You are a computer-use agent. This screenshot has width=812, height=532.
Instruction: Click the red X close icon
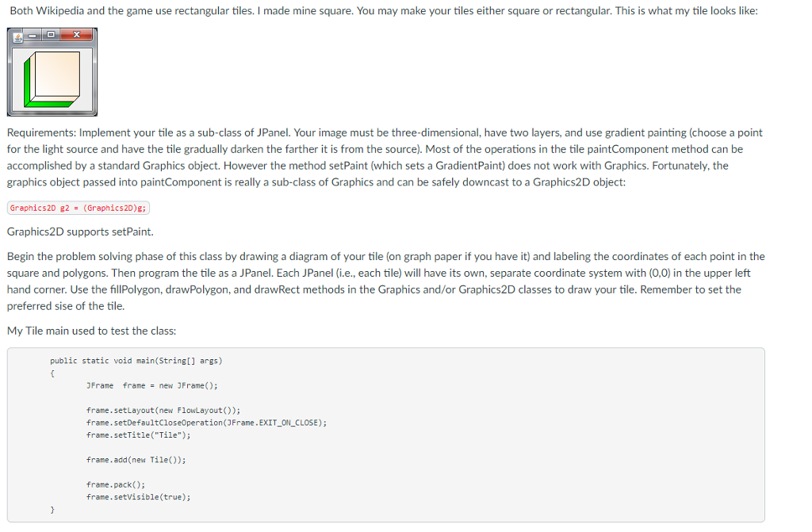[76, 34]
